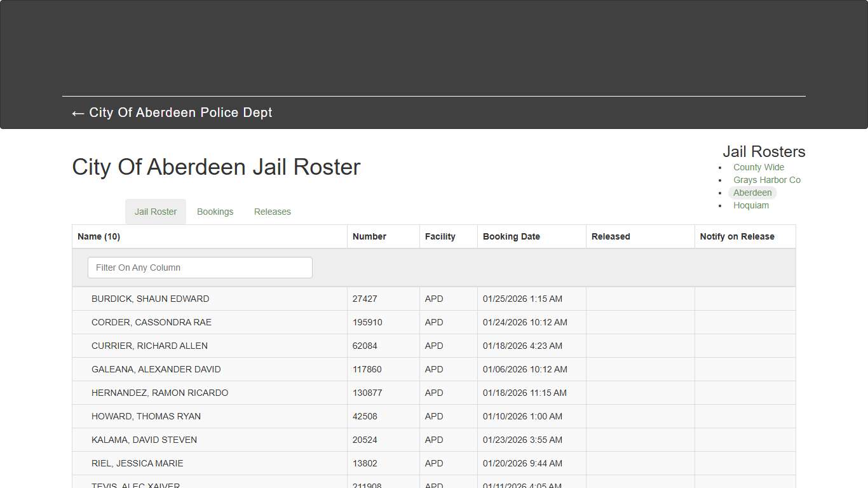Open record for HERNANDEZ, RAMON RICARDO
The image size is (868, 488).
pos(159,393)
